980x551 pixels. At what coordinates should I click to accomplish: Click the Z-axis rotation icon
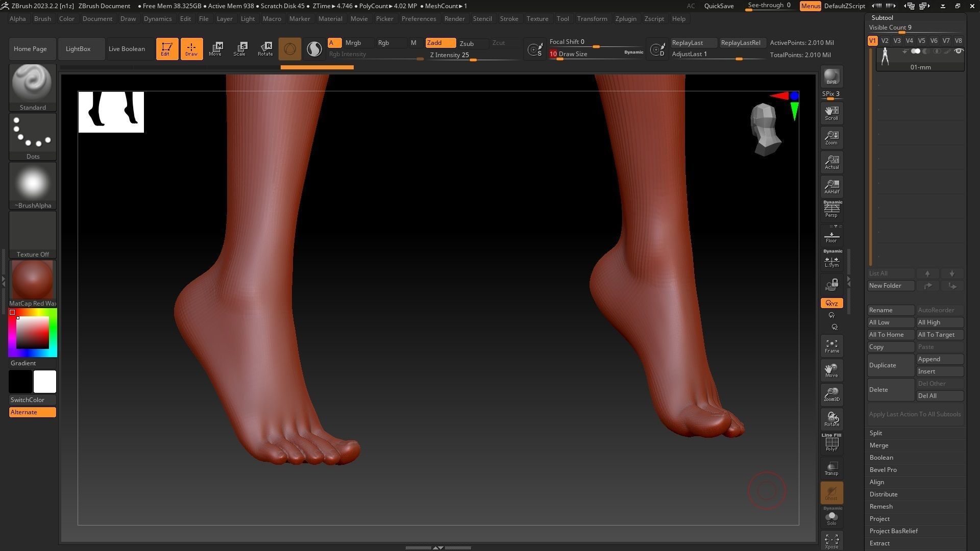[835, 327]
